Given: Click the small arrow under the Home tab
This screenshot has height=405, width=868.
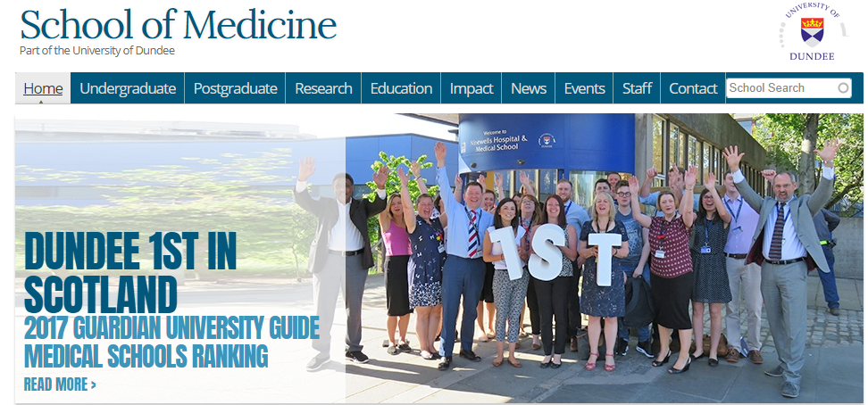Looking at the screenshot, I should click(x=43, y=102).
